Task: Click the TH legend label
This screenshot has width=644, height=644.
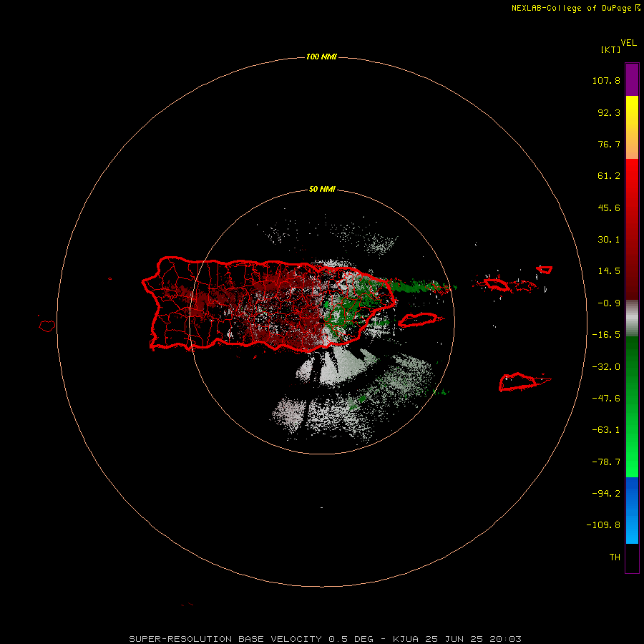Action: click(x=615, y=557)
